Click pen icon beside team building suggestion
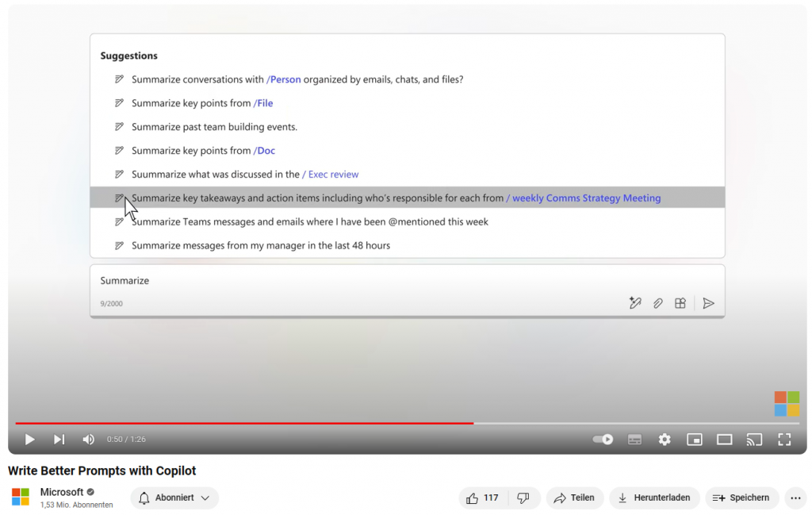812x515 pixels. tap(119, 127)
